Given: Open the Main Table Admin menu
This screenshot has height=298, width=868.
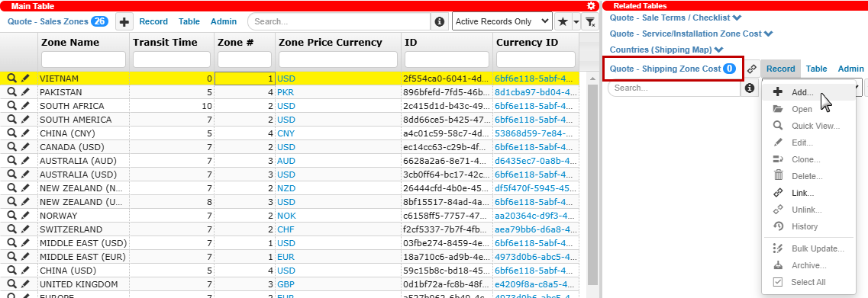Looking at the screenshot, I should (224, 21).
